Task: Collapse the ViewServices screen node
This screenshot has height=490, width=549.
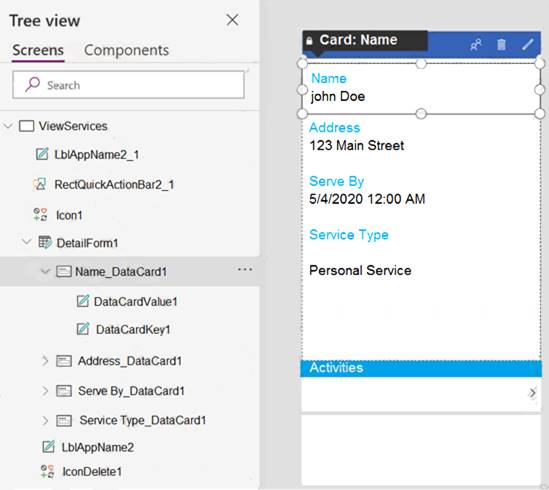Action: point(8,126)
